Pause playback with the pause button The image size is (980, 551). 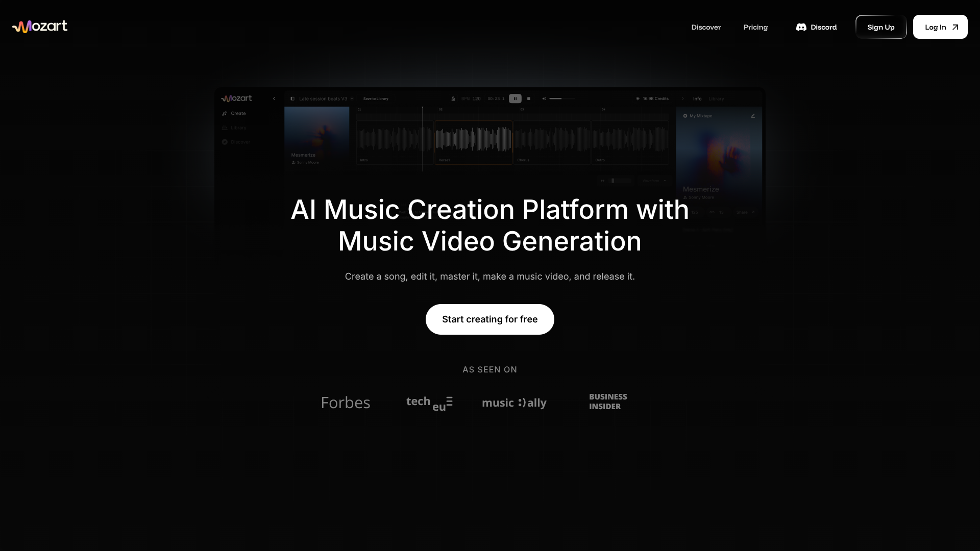[x=515, y=98]
